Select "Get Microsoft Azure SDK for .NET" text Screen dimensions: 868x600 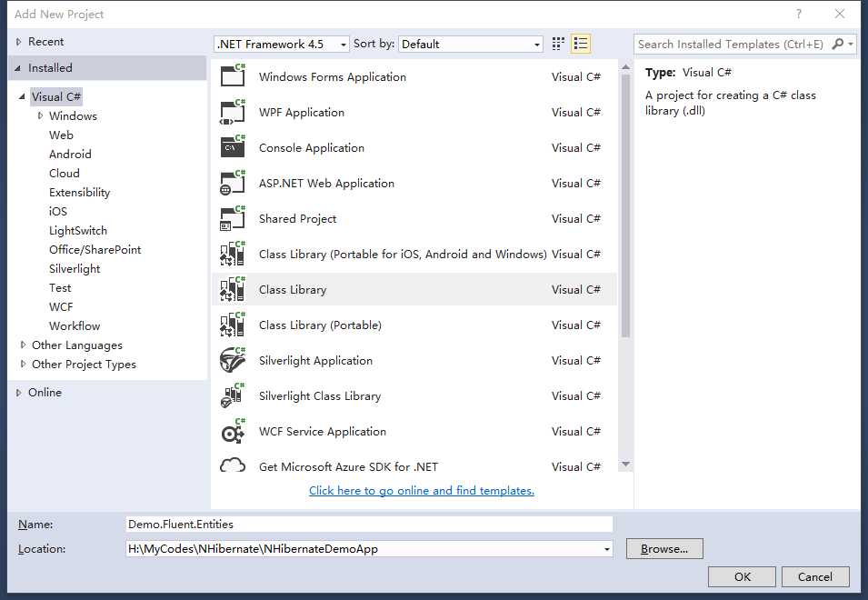coord(348,466)
